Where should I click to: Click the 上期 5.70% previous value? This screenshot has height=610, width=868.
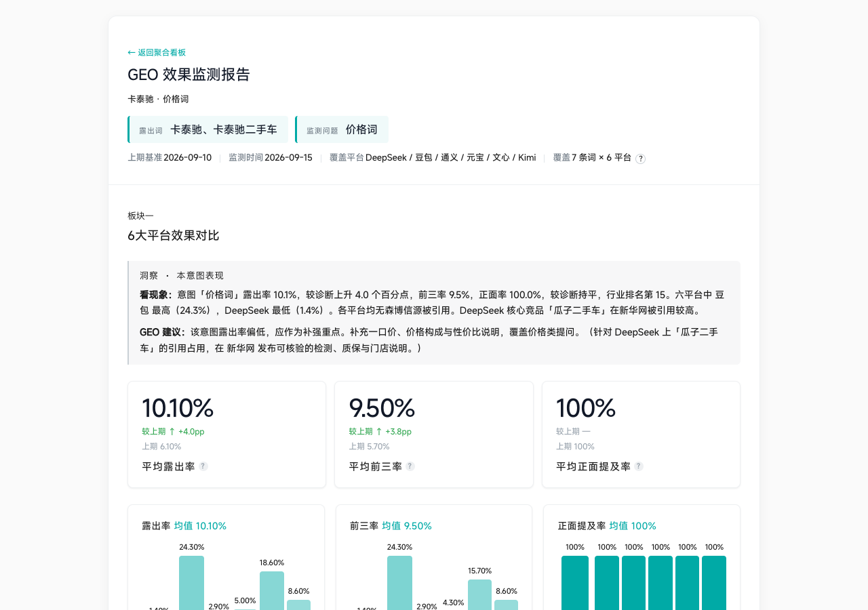pos(370,447)
